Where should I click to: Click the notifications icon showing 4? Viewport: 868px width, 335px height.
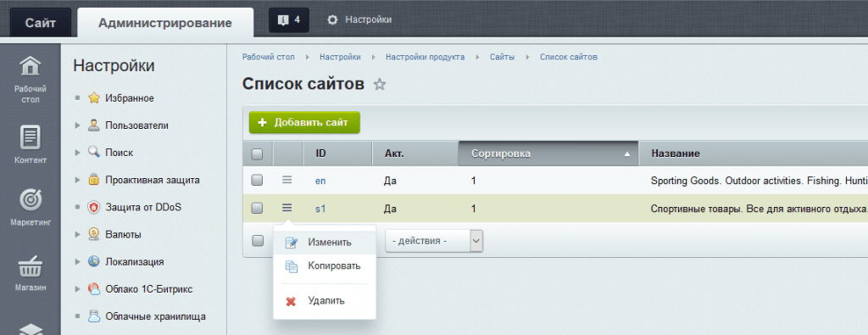(289, 20)
